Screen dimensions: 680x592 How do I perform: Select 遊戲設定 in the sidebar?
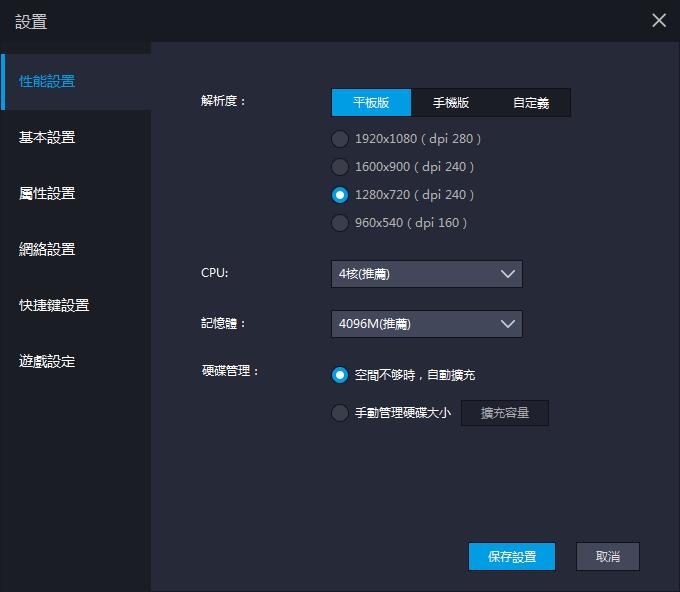pos(48,362)
